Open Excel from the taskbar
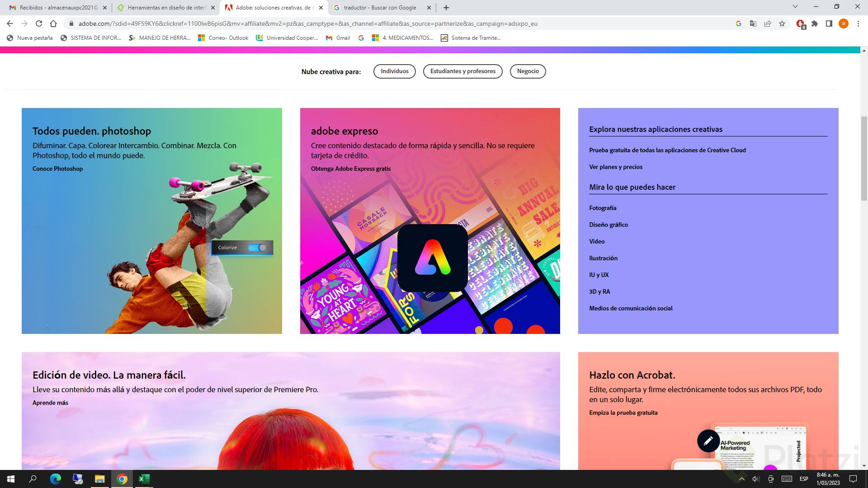The width and height of the screenshot is (868, 488). pos(144,479)
